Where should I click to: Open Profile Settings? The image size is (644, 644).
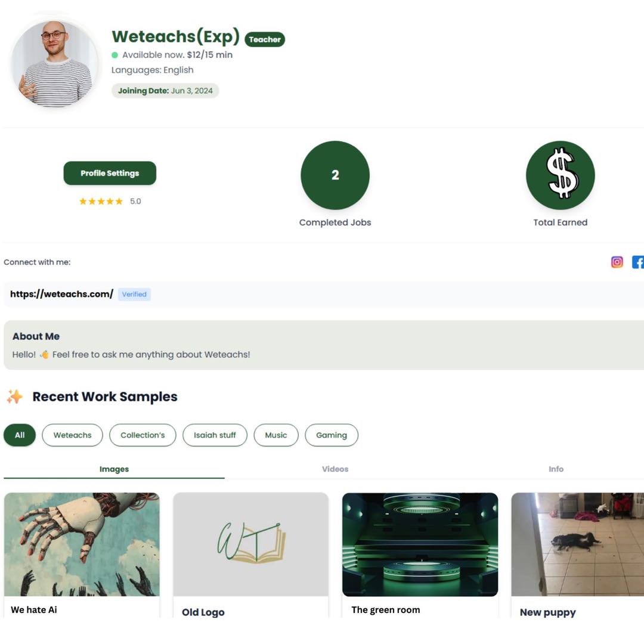(x=110, y=174)
